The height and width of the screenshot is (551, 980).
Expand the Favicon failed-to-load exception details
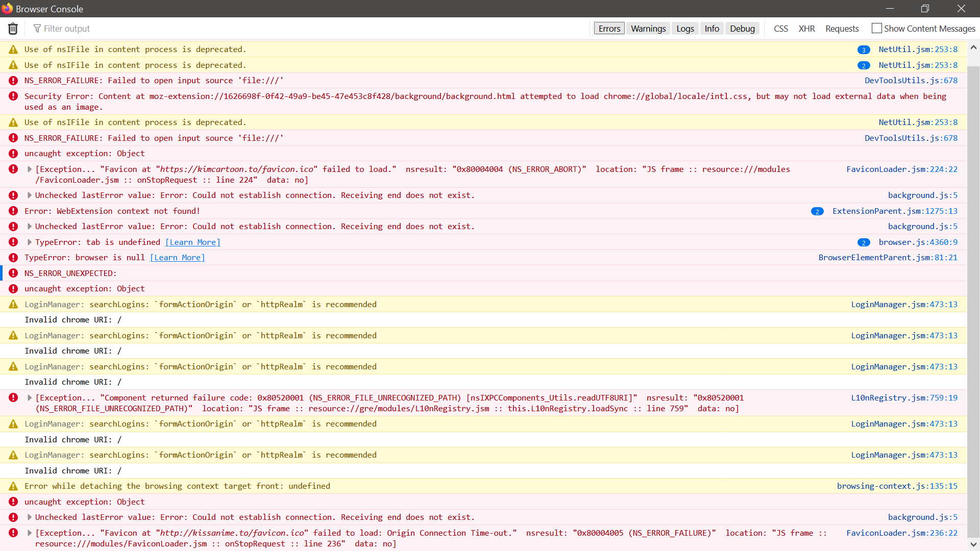pos(29,169)
